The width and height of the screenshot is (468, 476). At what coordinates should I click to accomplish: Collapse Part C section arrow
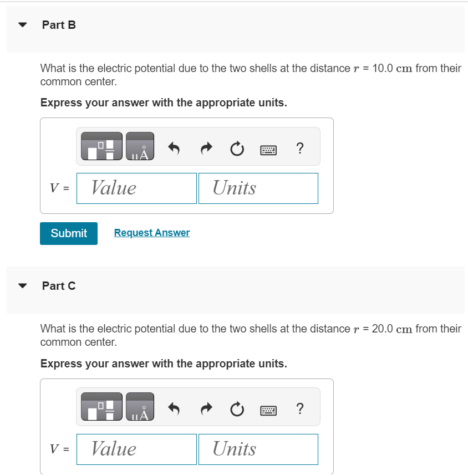(x=23, y=285)
